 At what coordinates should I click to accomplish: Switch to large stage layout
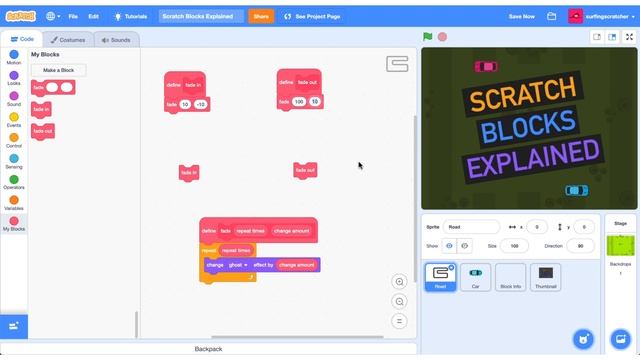(612, 37)
